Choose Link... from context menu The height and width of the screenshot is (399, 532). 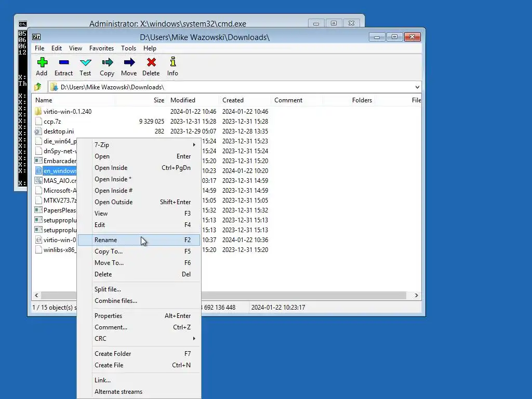139,380
